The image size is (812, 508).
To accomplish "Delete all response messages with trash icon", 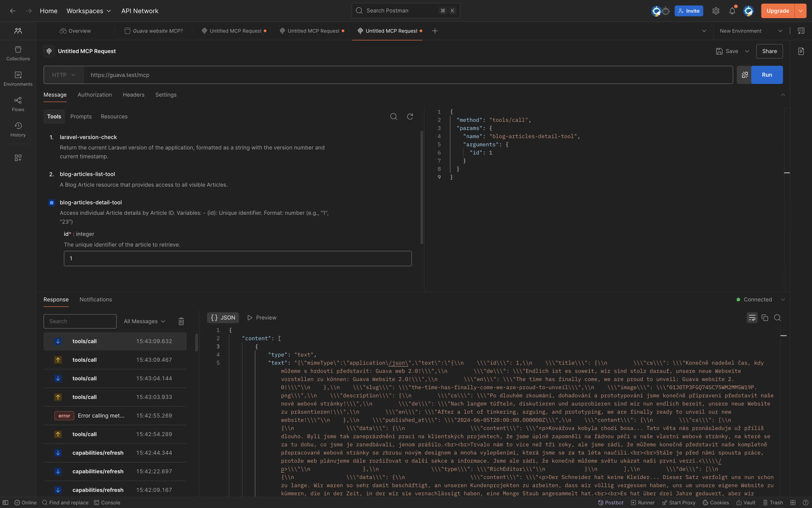I will click(x=181, y=321).
